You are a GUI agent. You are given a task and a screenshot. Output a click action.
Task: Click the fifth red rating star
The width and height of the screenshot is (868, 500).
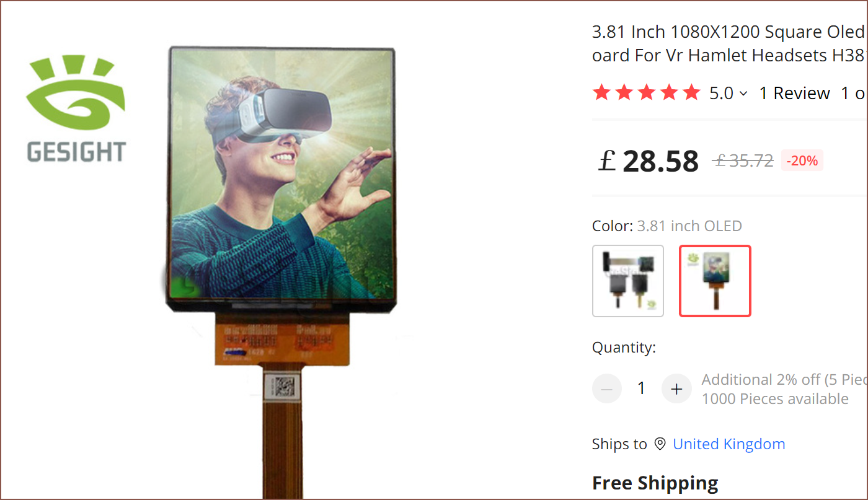point(691,93)
